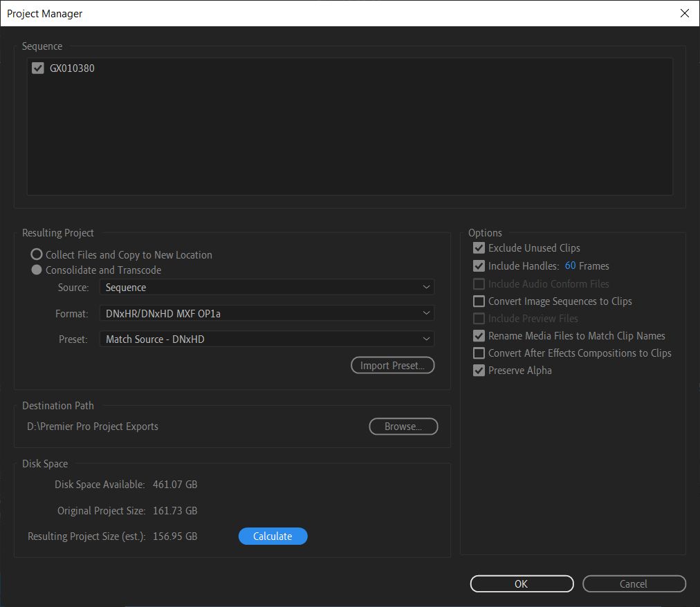Disable Rename Media Files to Match Clip Names

click(479, 335)
